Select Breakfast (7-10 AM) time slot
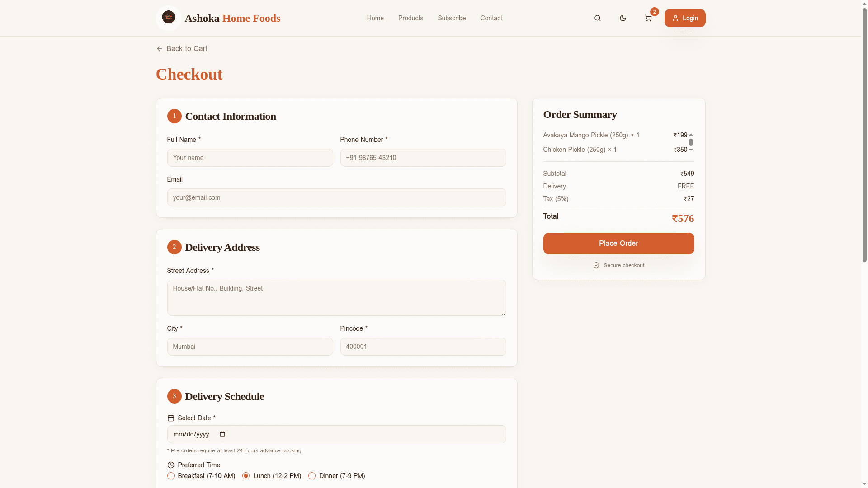 (x=171, y=476)
